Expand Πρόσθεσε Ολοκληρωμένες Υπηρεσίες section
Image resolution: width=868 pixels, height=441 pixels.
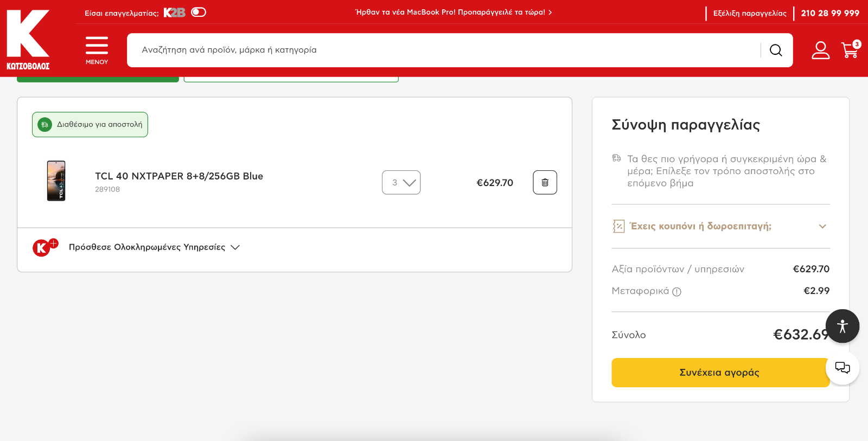(154, 247)
